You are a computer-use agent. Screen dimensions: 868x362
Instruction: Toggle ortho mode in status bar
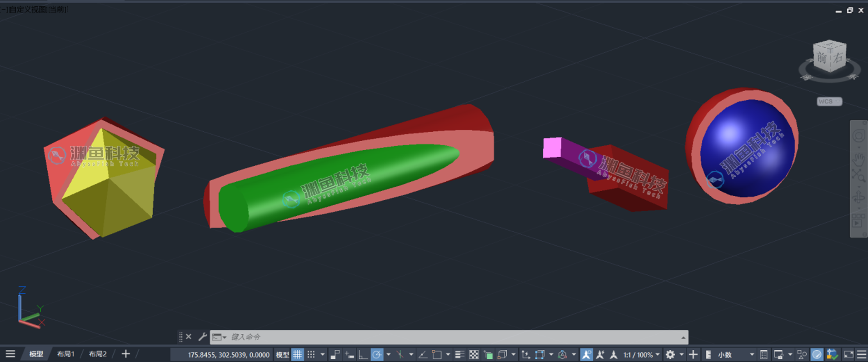pyautogui.click(x=363, y=354)
